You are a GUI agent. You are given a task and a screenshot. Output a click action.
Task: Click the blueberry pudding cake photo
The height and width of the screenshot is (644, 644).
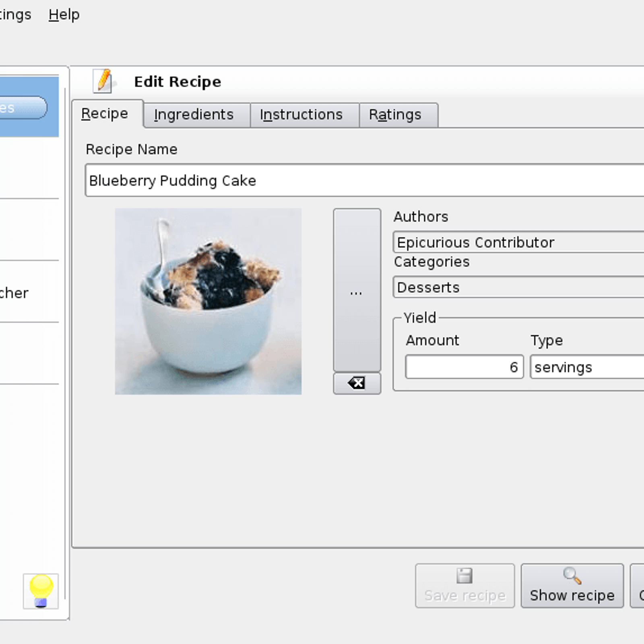[208, 301]
